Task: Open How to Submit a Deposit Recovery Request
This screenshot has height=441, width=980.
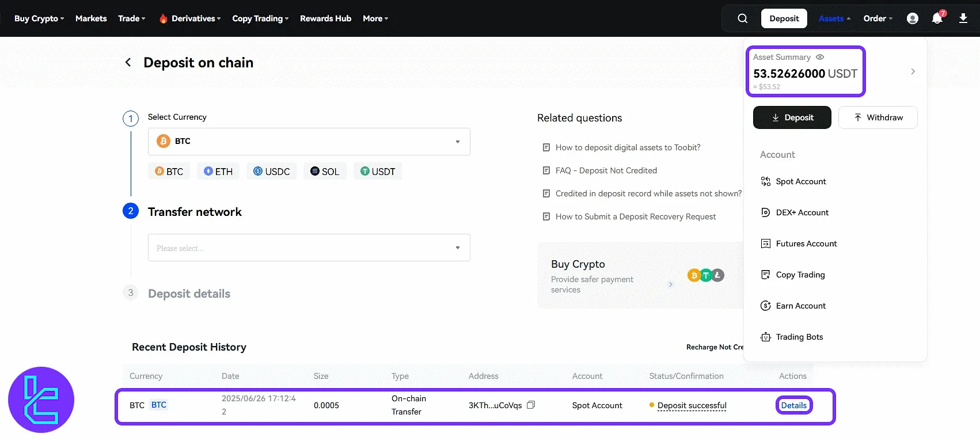Action: (636, 216)
